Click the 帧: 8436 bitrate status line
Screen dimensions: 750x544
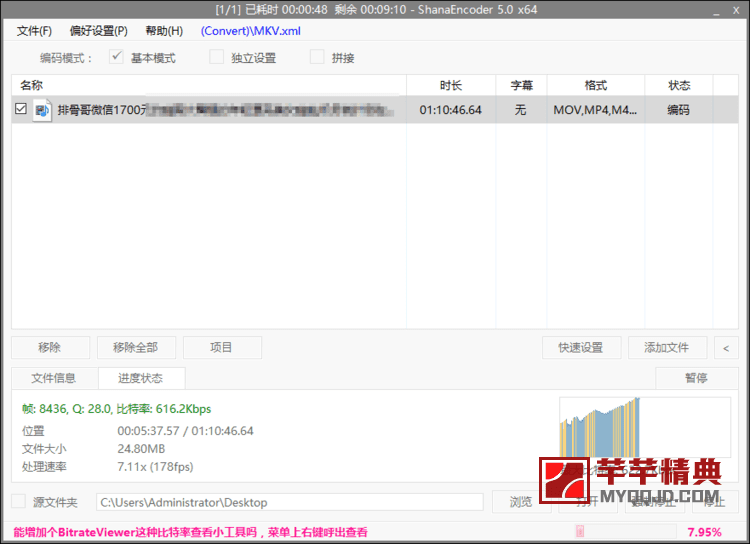coord(116,409)
